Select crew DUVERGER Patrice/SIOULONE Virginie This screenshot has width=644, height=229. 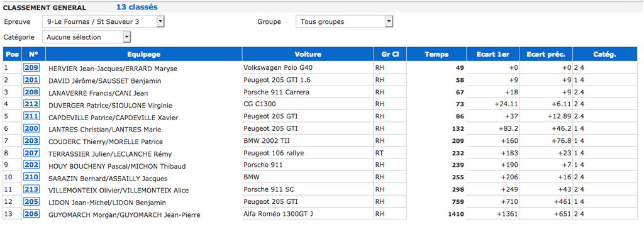click(x=110, y=105)
